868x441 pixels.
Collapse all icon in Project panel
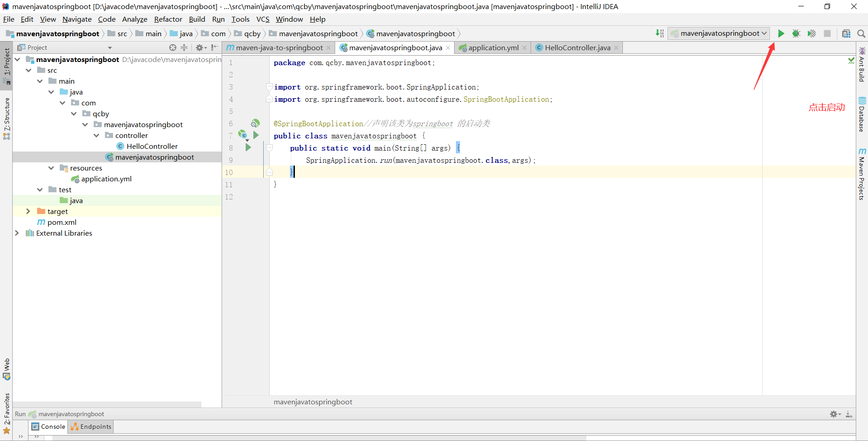tap(184, 47)
